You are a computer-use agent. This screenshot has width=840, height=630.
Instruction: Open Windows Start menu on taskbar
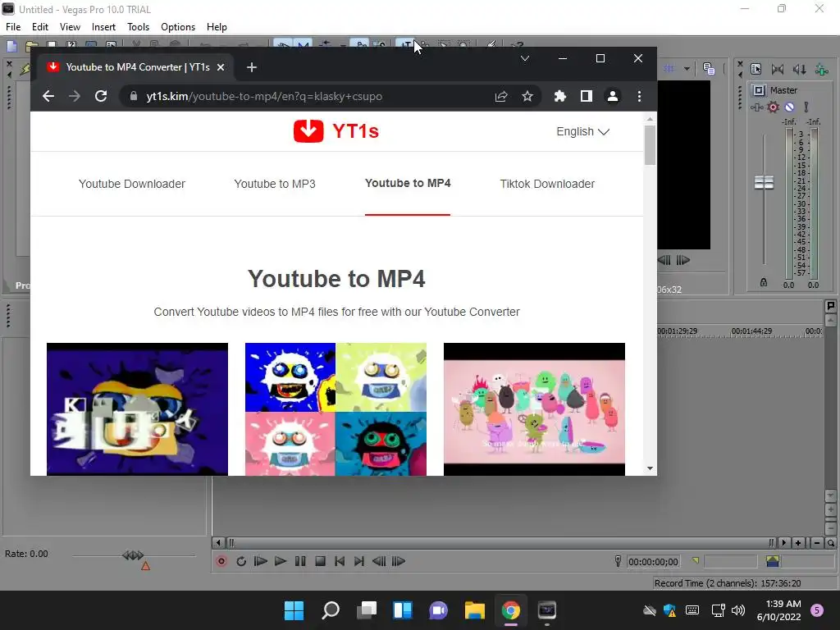click(x=294, y=610)
